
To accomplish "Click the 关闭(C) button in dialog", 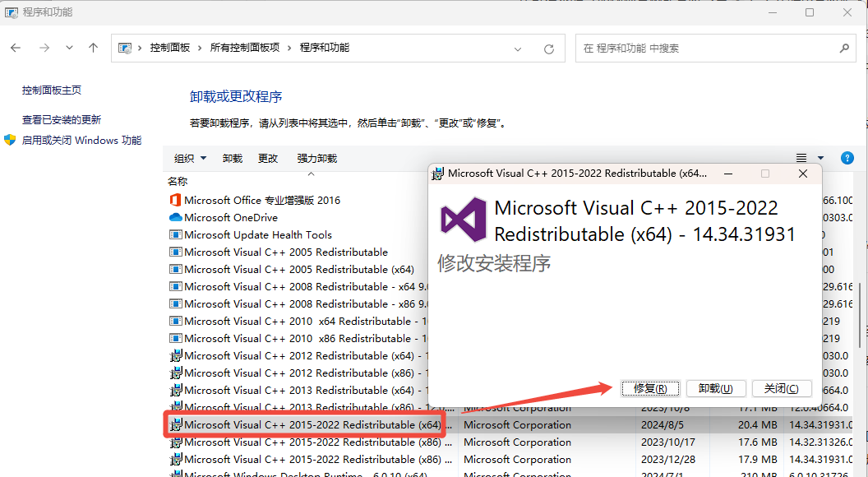I will tap(782, 388).
